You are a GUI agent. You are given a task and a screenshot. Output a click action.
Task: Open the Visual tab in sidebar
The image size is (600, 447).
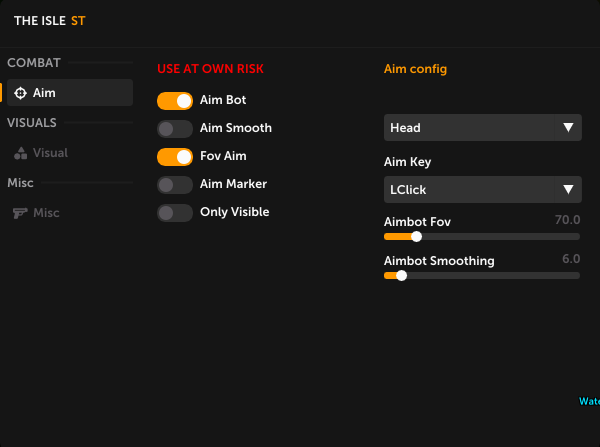[50, 153]
